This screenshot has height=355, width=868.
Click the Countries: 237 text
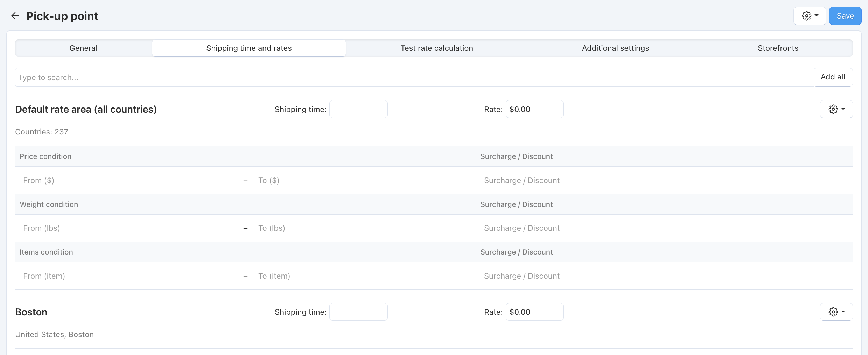point(42,132)
